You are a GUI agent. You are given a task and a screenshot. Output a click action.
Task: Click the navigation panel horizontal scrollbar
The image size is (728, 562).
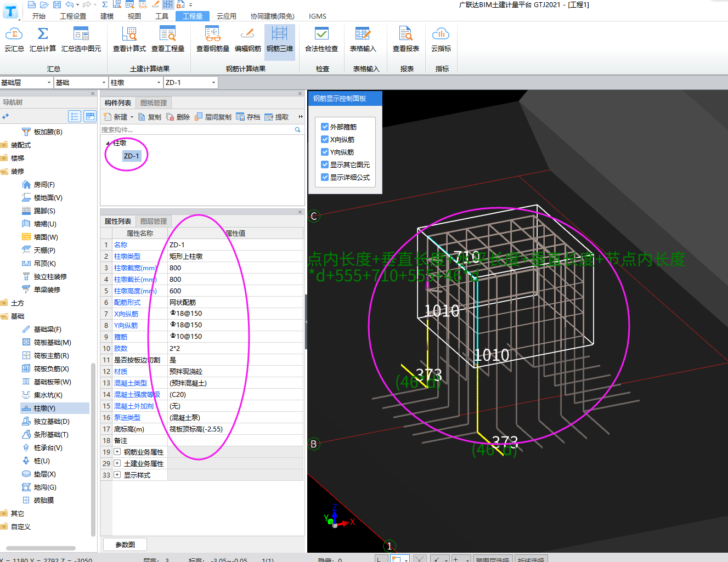pos(41,548)
